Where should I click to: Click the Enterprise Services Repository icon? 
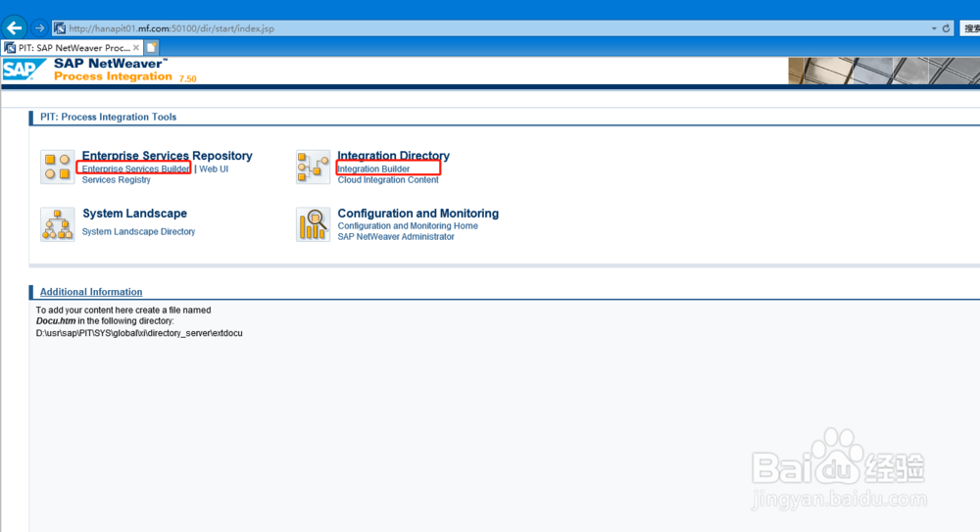pos(58,167)
